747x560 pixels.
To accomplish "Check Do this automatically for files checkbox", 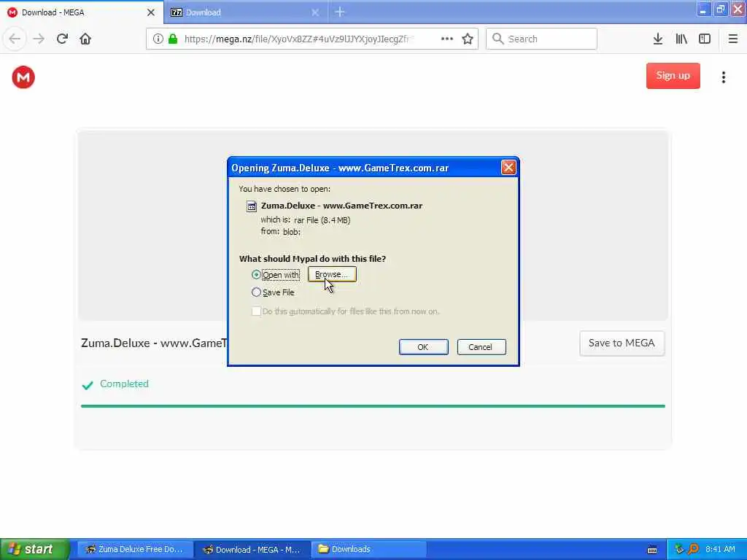I will (x=256, y=311).
